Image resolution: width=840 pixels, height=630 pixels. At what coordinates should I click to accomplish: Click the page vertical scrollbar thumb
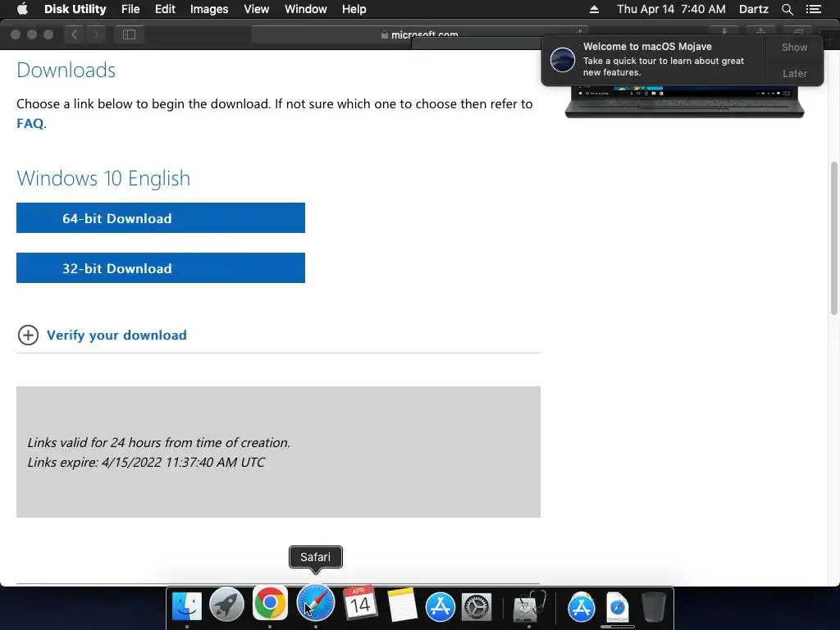[834, 239]
